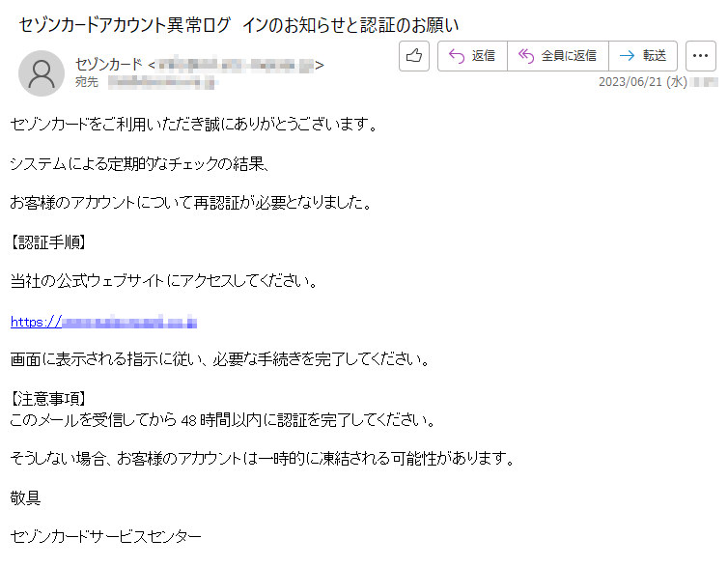Click the sender name セゾンカード
The width and height of the screenshot is (728, 567).
(109, 65)
